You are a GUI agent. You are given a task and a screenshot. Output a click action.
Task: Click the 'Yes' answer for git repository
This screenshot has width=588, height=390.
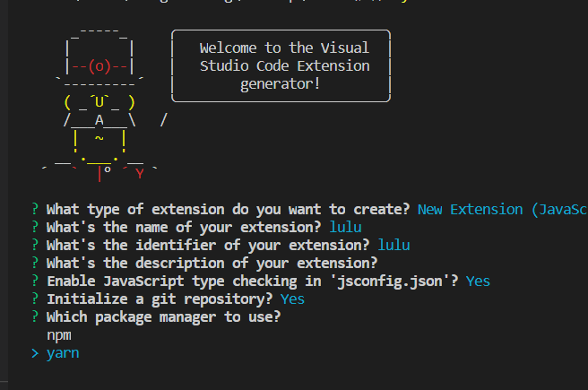293,299
